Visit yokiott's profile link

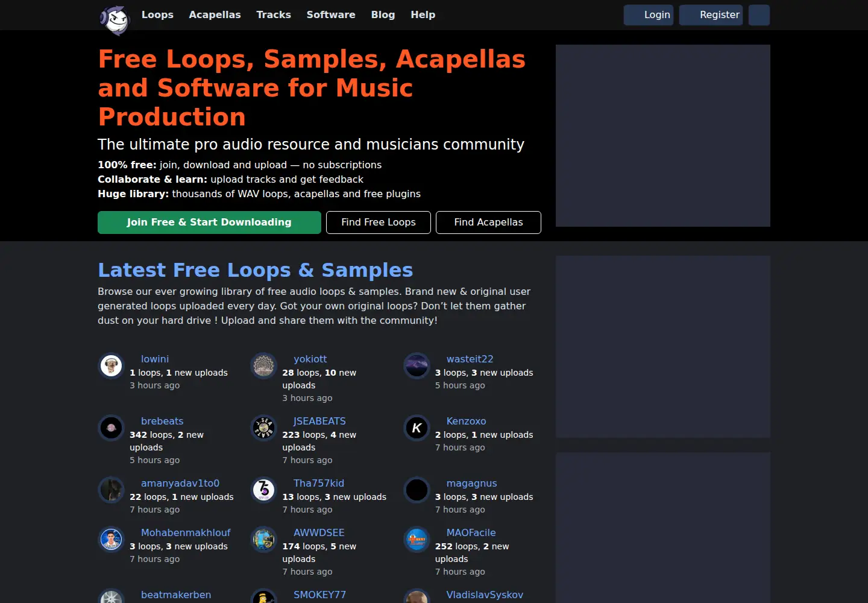(310, 359)
